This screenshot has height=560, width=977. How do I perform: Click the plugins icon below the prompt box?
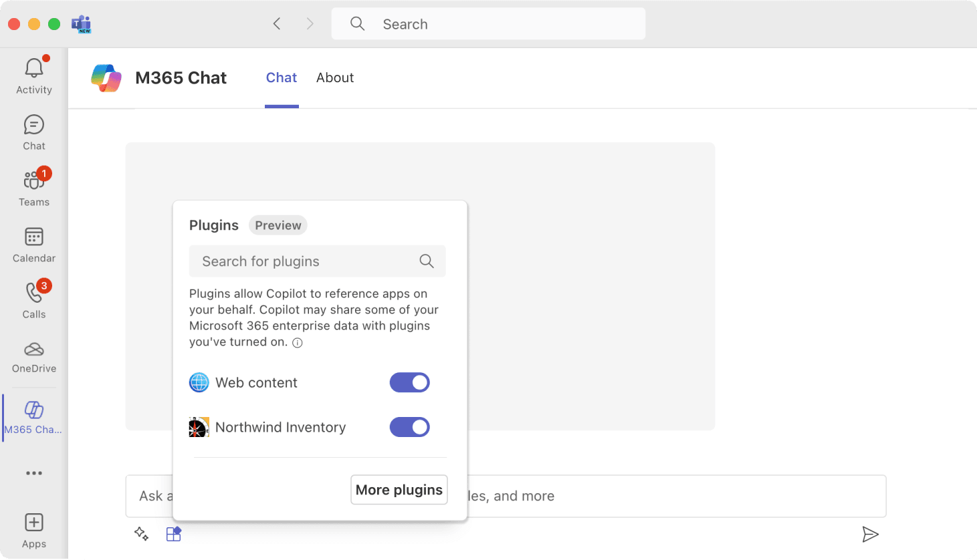click(174, 534)
